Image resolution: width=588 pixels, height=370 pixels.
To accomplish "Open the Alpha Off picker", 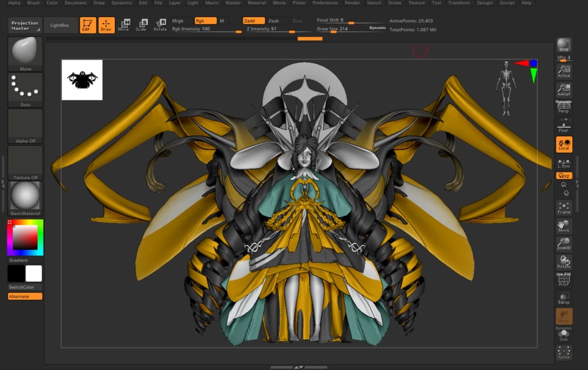I will pyautogui.click(x=25, y=126).
